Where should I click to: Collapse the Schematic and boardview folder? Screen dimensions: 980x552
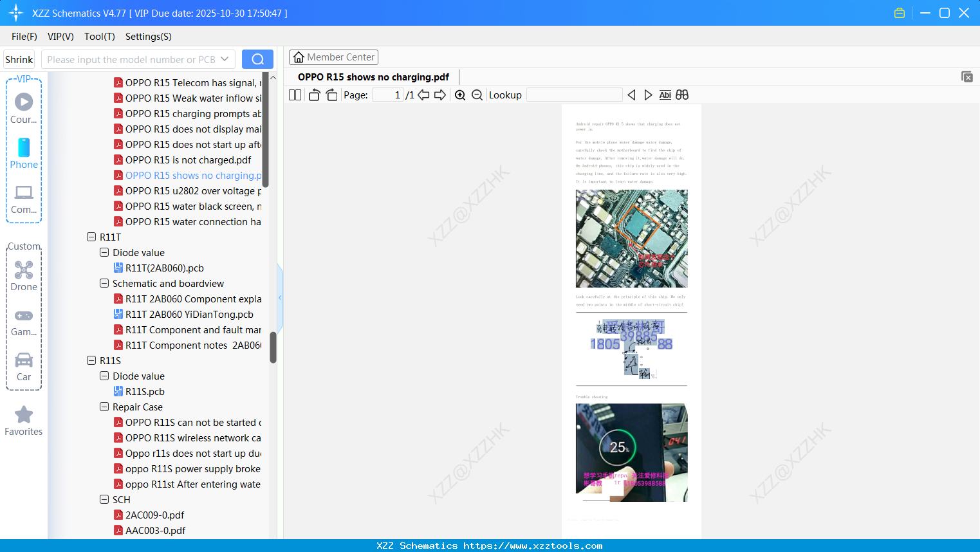(104, 283)
